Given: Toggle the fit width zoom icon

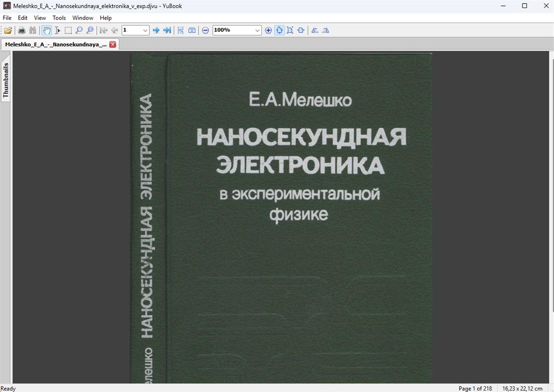Looking at the screenshot, I should [x=279, y=30].
